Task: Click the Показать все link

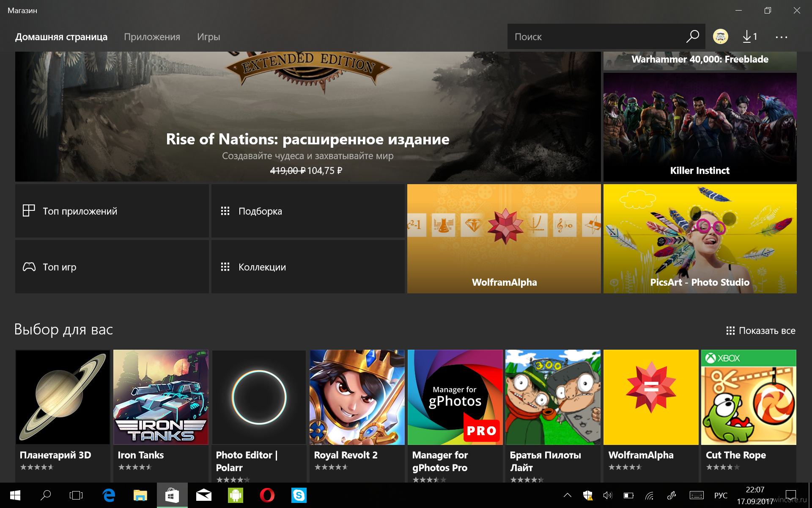Action: [x=761, y=331]
